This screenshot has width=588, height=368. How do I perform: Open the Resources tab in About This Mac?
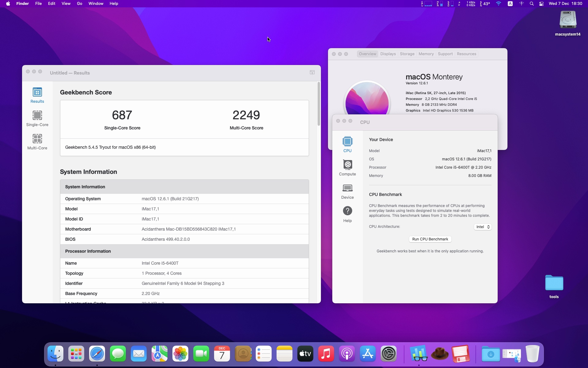click(x=466, y=54)
